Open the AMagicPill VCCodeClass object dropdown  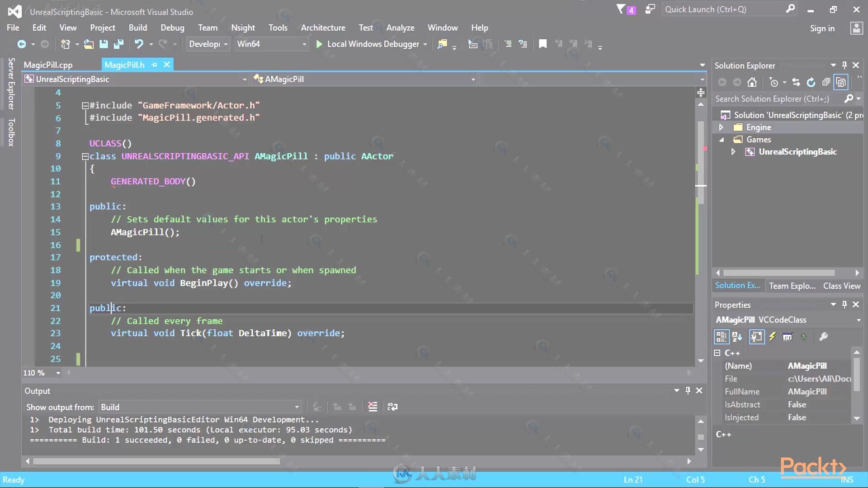[x=859, y=320]
